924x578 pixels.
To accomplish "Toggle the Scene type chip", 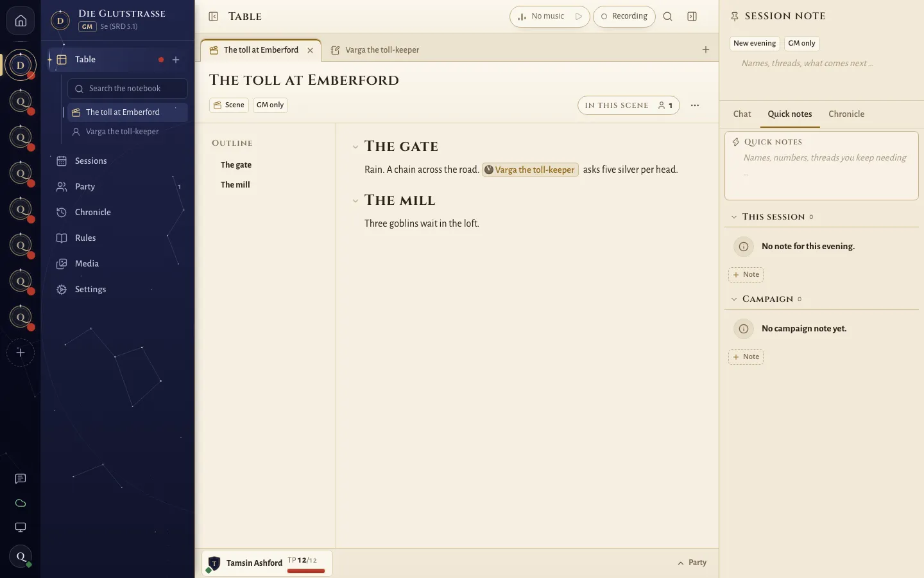I will tap(229, 105).
